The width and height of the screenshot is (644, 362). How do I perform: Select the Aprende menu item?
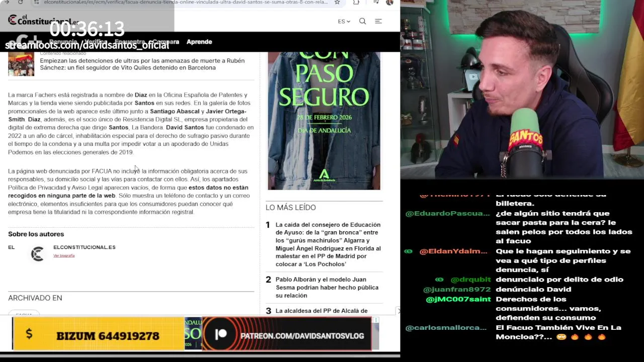point(199,42)
